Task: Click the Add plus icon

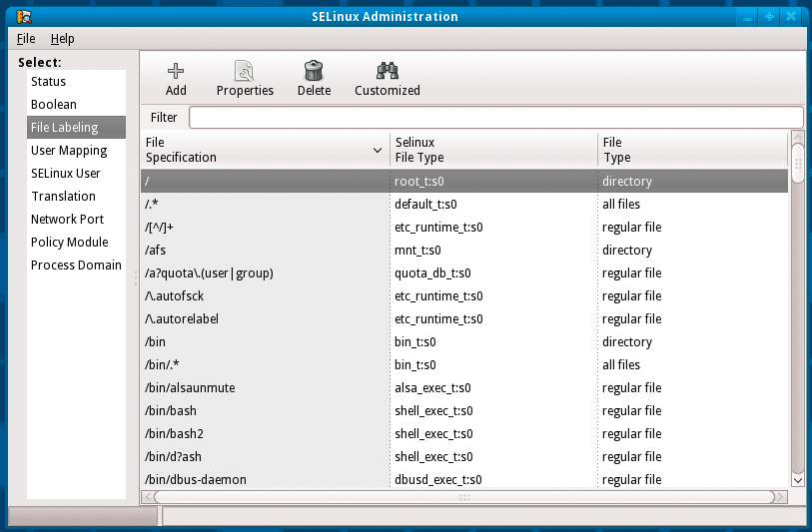Action: (176, 71)
